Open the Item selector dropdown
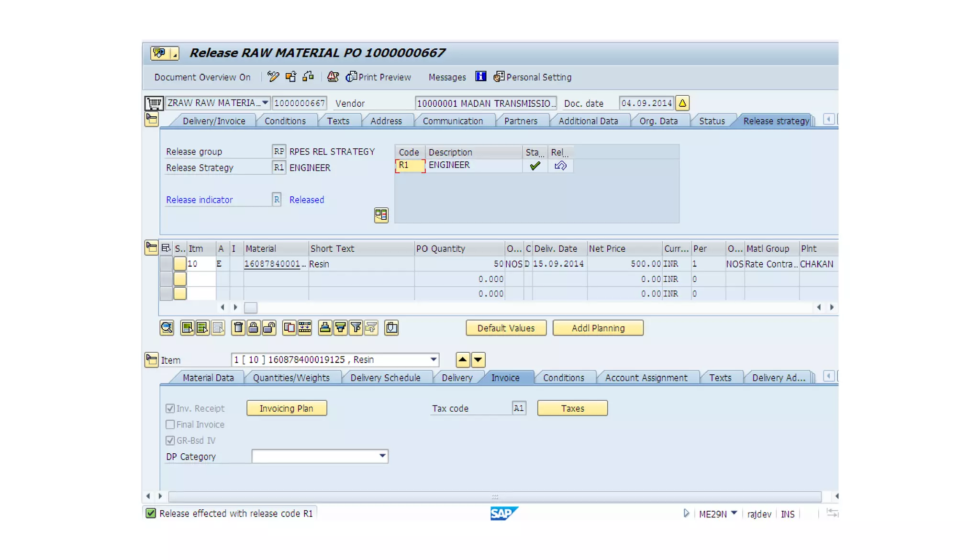980x560 pixels. (x=433, y=359)
